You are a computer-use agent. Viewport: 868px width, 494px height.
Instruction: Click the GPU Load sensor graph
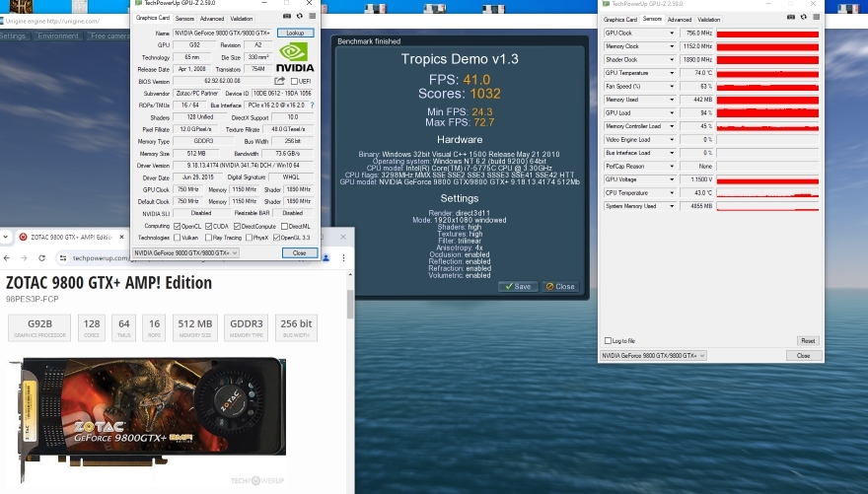pyautogui.click(x=767, y=112)
